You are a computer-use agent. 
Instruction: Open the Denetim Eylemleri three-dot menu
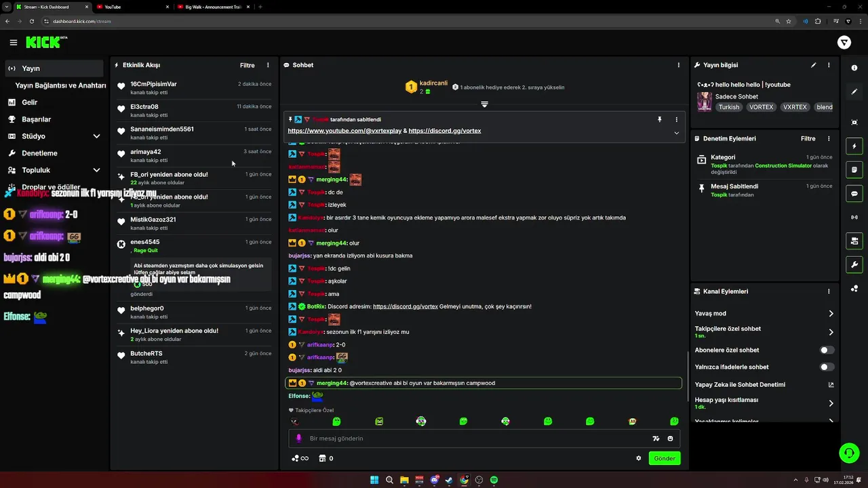[x=829, y=138]
